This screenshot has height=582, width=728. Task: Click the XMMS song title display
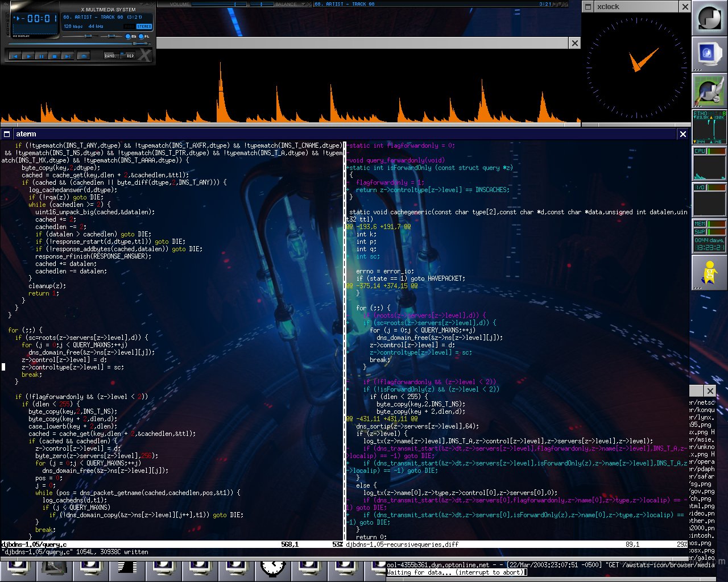tap(102, 17)
